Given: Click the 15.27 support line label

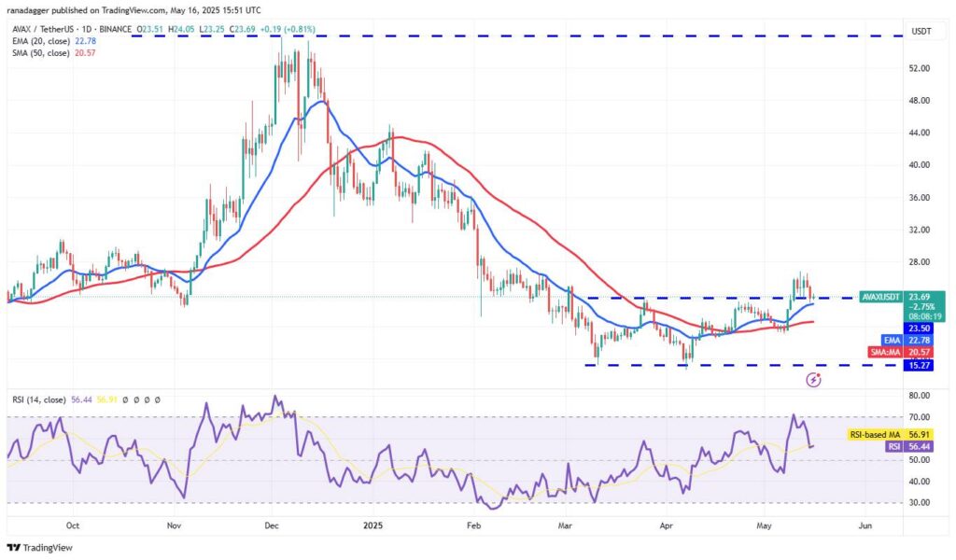Looking at the screenshot, I should tap(920, 366).
